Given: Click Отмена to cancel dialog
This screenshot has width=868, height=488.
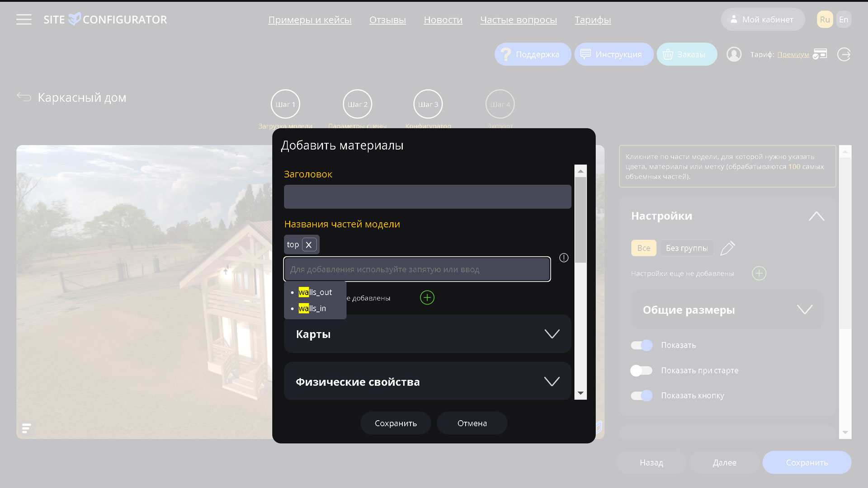Looking at the screenshot, I should click(x=472, y=423).
